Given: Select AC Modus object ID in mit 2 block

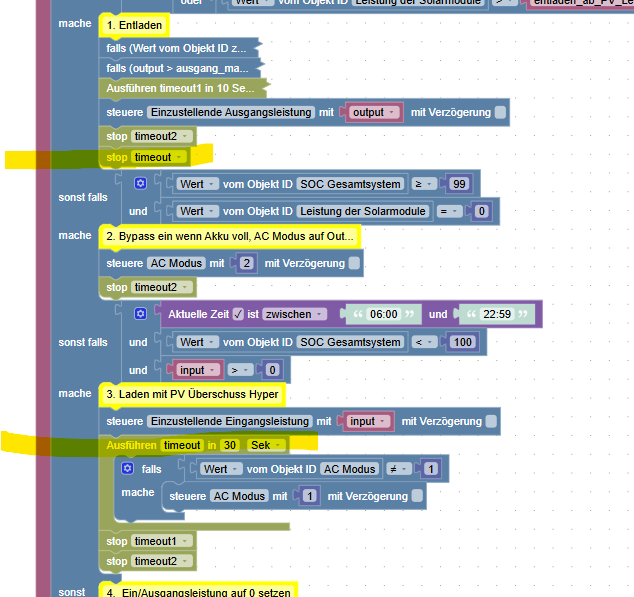Looking at the screenshot, I should click(x=176, y=263).
